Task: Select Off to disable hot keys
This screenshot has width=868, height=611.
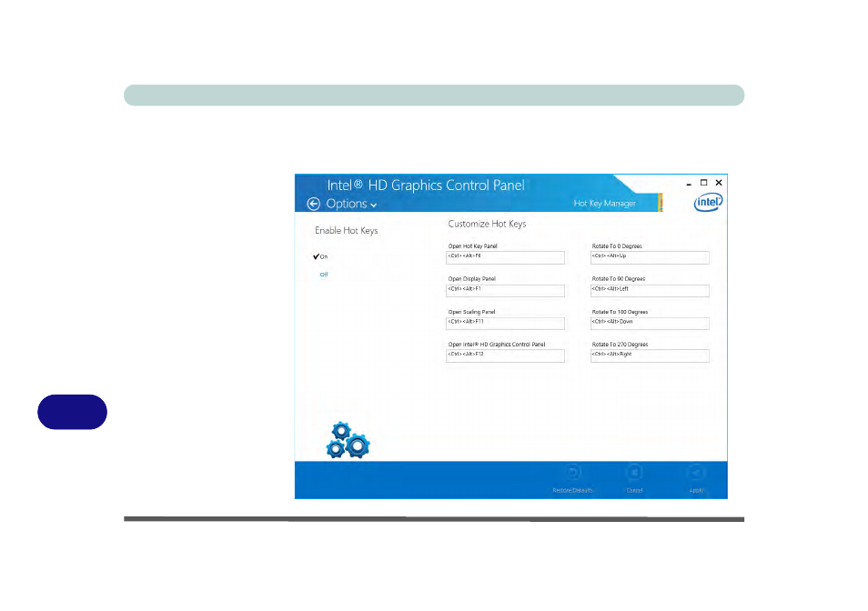Action: pos(324,275)
